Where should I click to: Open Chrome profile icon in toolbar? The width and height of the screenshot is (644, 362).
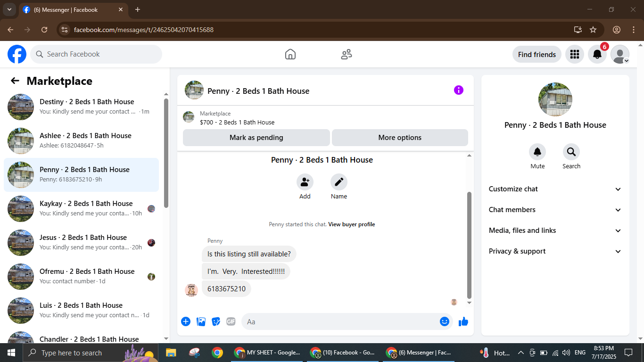[x=617, y=30]
